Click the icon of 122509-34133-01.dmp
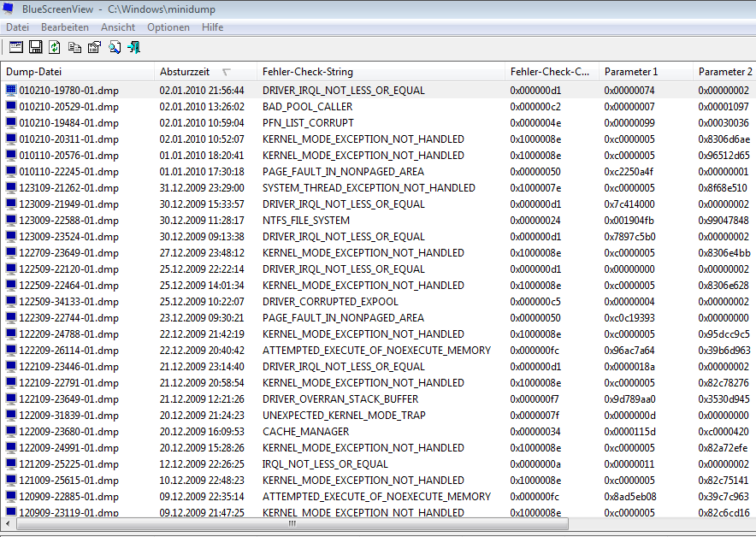This screenshot has width=756, height=537. point(11,301)
